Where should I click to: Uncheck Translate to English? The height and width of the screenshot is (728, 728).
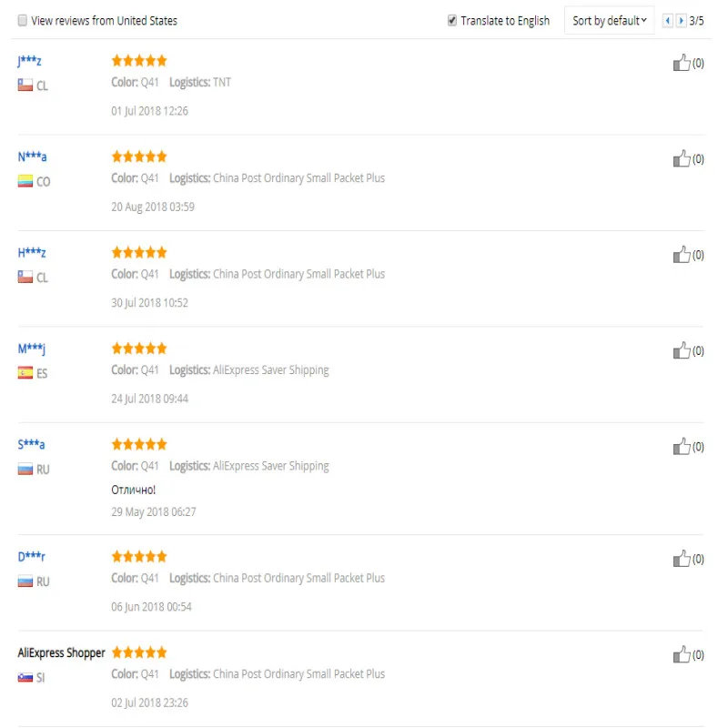pos(451,20)
